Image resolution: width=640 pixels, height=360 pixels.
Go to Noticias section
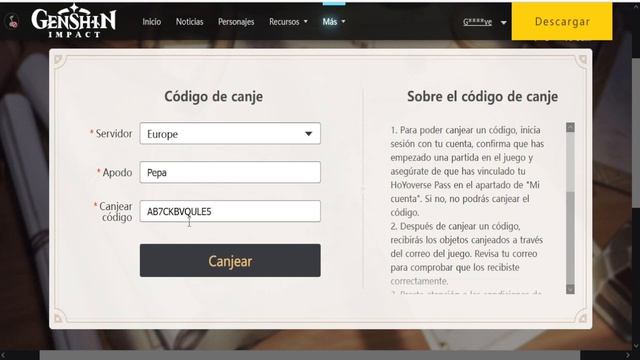(x=189, y=22)
